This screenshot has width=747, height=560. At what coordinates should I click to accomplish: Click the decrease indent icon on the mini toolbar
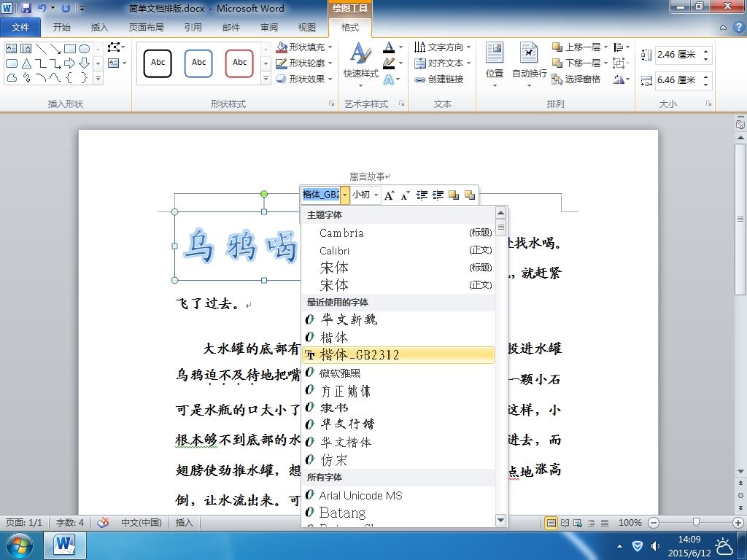point(422,195)
